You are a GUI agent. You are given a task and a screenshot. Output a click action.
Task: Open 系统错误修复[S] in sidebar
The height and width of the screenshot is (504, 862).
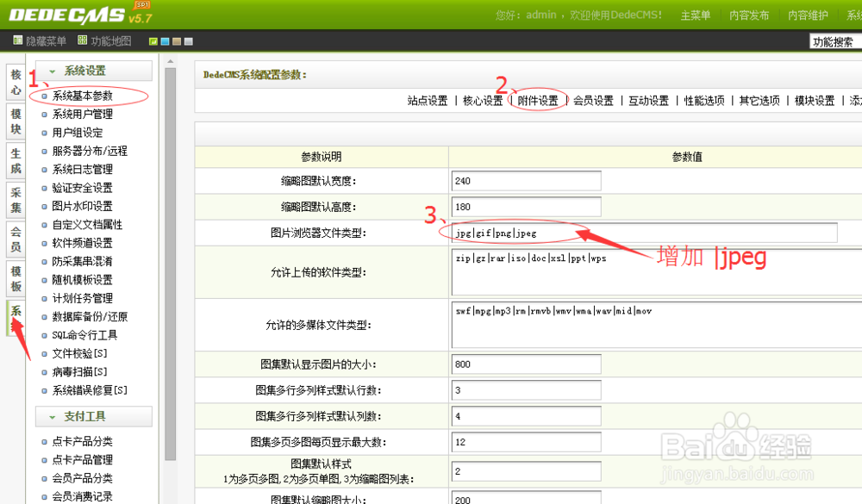click(x=90, y=390)
